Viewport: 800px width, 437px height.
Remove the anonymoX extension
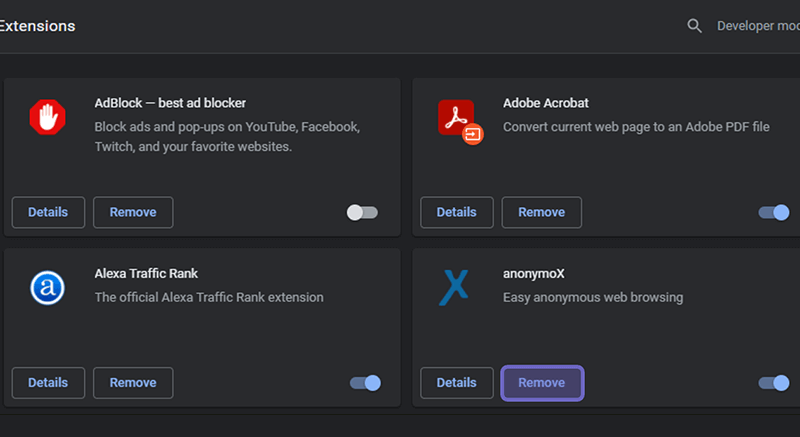[x=542, y=383]
